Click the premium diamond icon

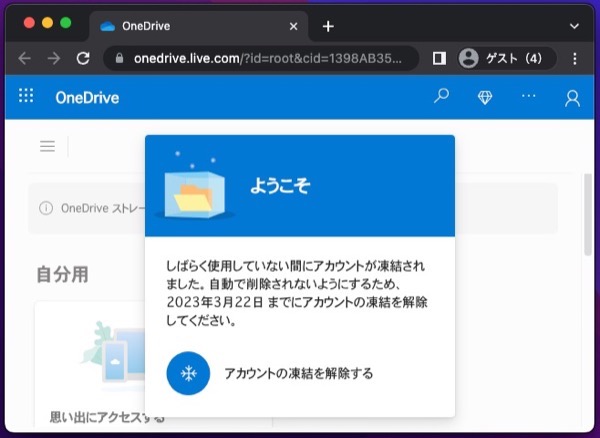pos(485,97)
